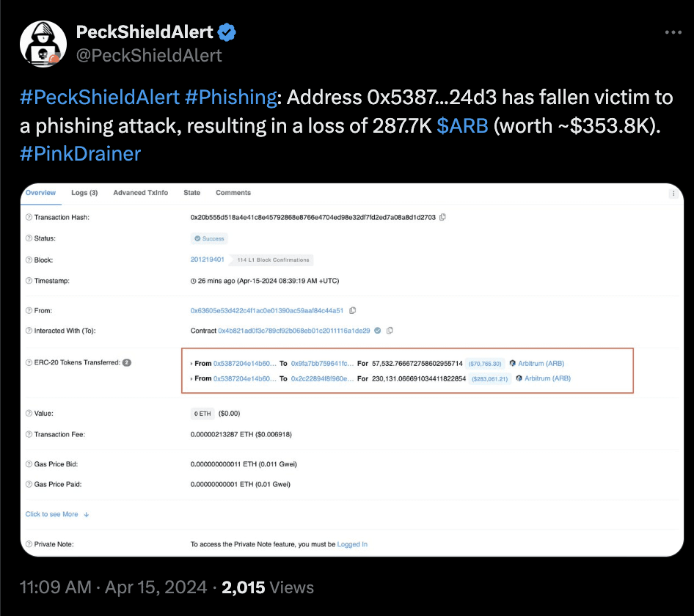Click the help icon beside Transaction Hash
Screen dimensions: 694x616
(x=29, y=217)
